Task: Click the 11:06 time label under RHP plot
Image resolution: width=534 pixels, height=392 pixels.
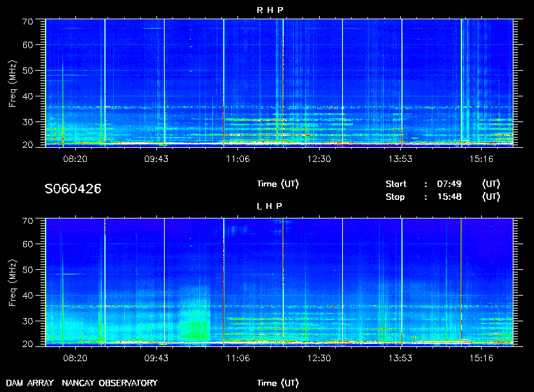Action: point(237,159)
